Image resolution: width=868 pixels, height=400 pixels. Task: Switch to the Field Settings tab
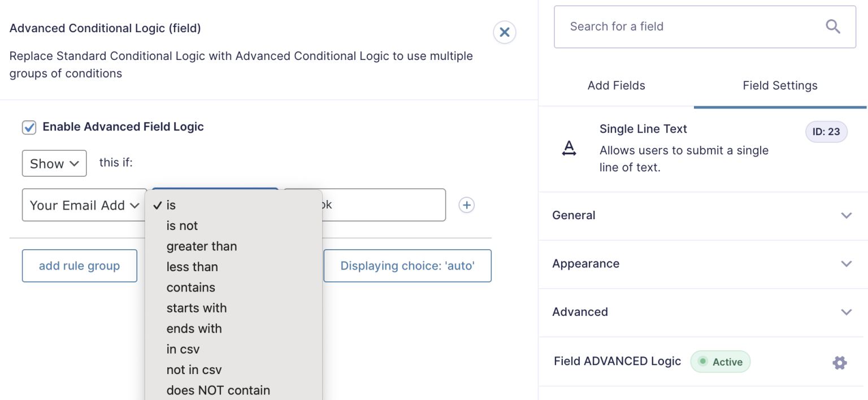pos(780,86)
